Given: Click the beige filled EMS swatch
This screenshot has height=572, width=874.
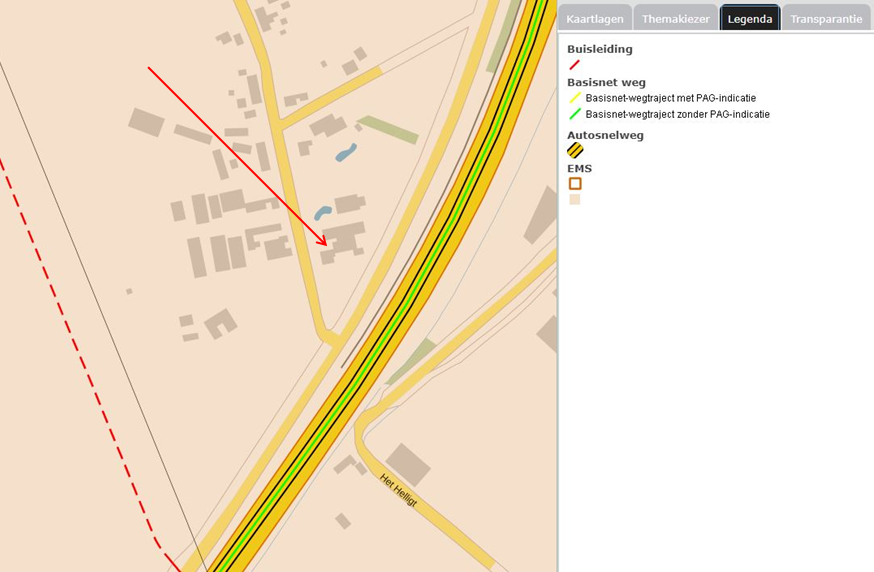Looking at the screenshot, I should 575,200.
